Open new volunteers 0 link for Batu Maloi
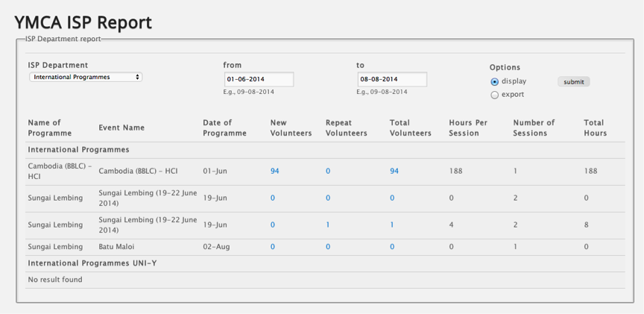 pos(273,247)
